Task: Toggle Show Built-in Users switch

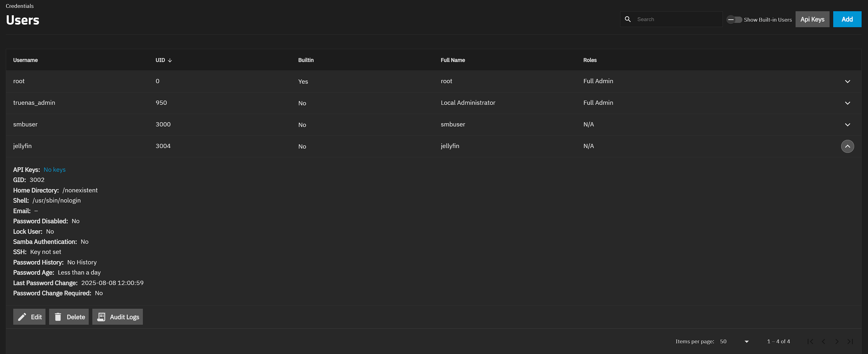Action: click(x=734, y=20)
